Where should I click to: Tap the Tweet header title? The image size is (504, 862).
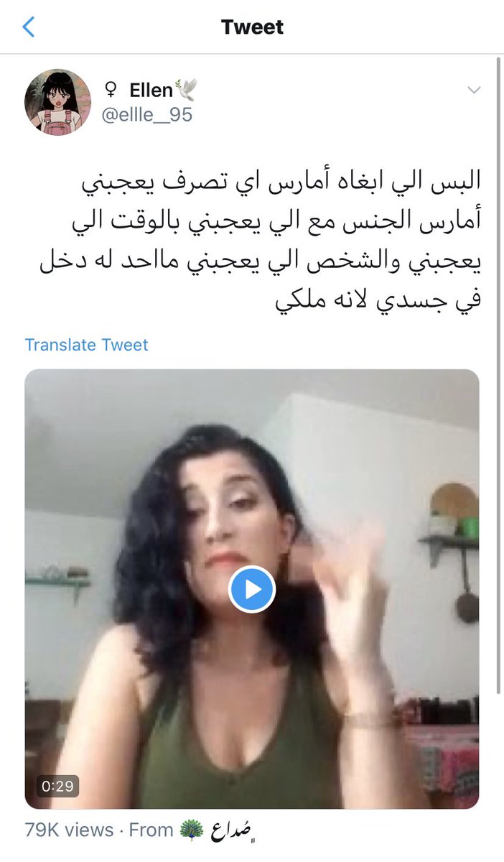click(x=252, y=27)
